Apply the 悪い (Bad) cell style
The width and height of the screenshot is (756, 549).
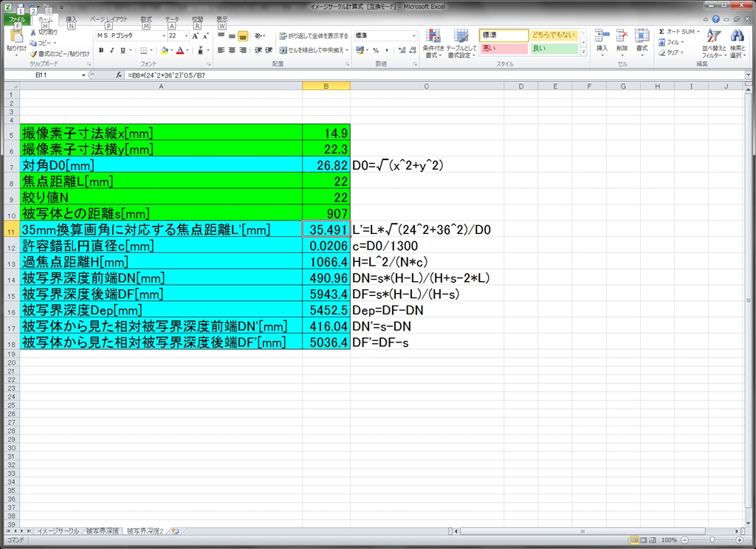pyautogui.click(x=503, y=49)
